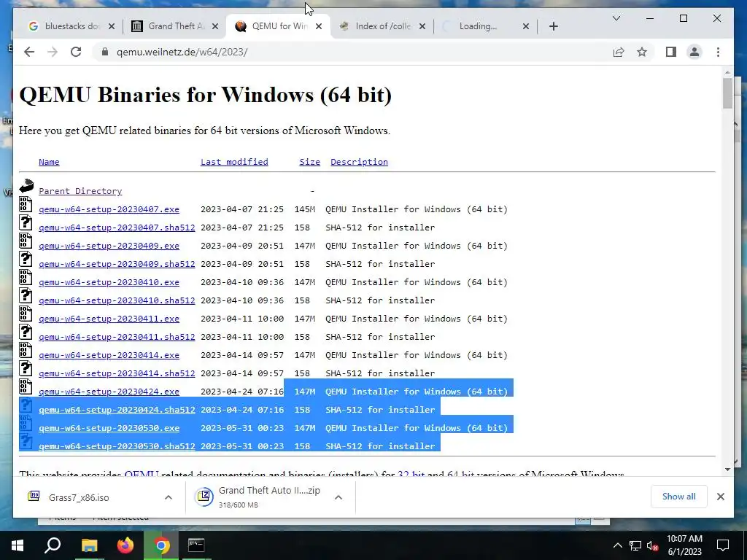Click icon beside qemu-w64-setup-20230407.sha512
The height and width of the screenshot is (560, 747).
click(26, 222)
